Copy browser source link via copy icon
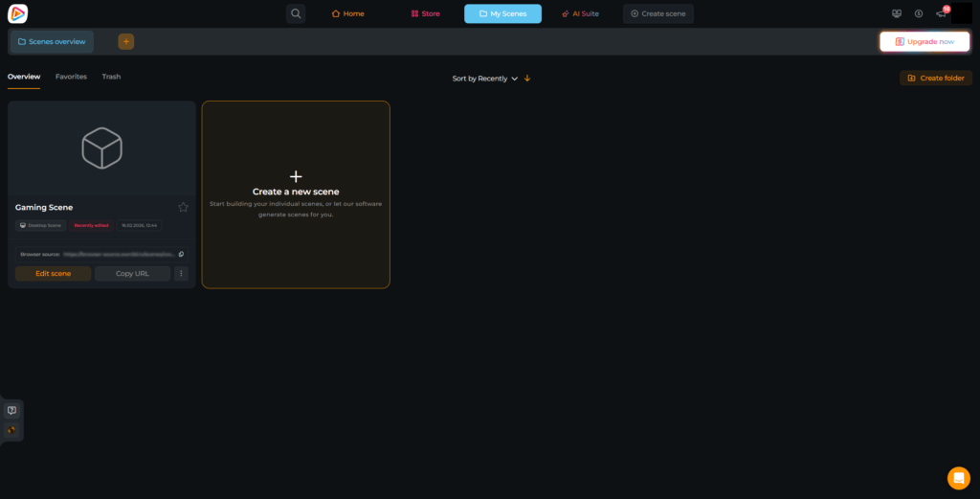This screenshot has height=499, width=980. [x=181, y=254]
